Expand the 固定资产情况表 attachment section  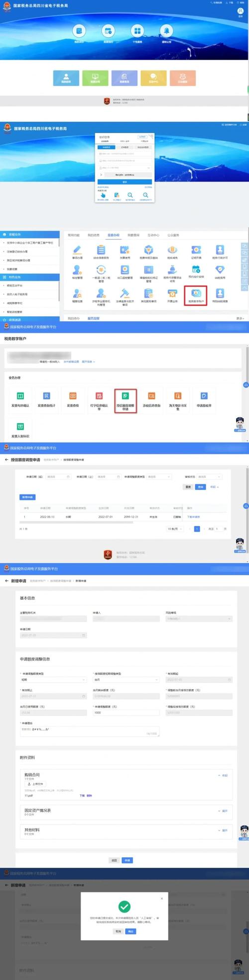pyautogui.click(x=223, y=811)
